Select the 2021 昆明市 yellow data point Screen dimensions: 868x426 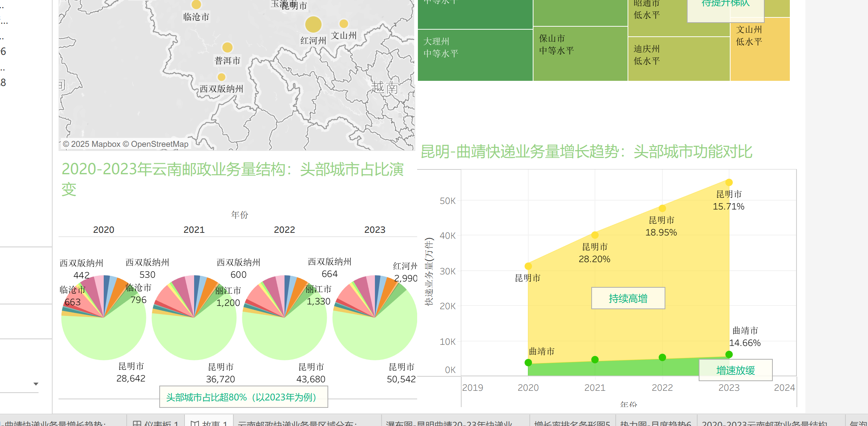(595, 235)
